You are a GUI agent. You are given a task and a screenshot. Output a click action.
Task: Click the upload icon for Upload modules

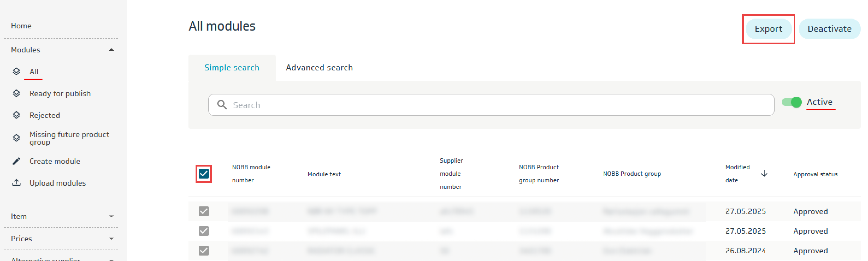click(x=16, y=183)
